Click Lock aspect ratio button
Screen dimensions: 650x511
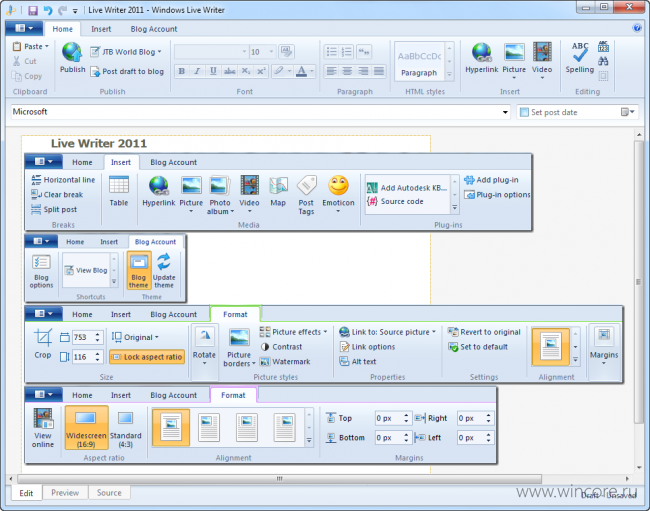147,357
